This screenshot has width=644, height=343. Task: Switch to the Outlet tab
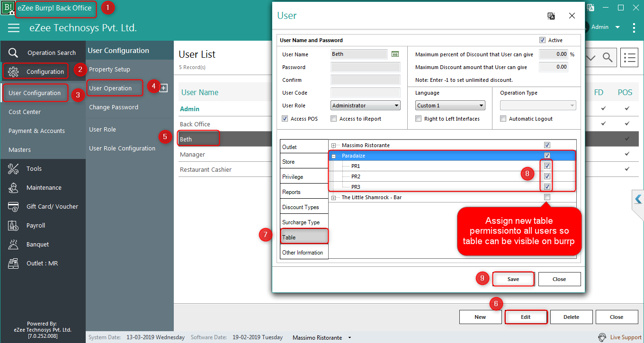click(x=304, y=147)
